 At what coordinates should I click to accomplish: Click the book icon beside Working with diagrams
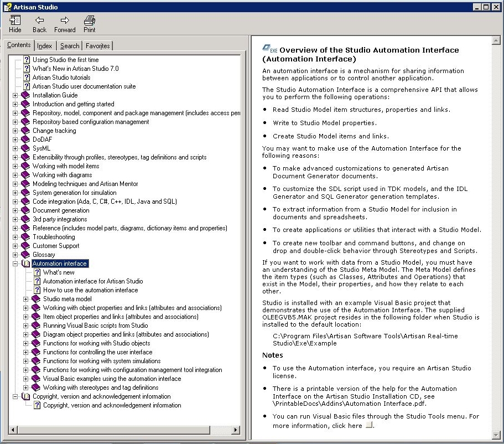pos(25,175)
